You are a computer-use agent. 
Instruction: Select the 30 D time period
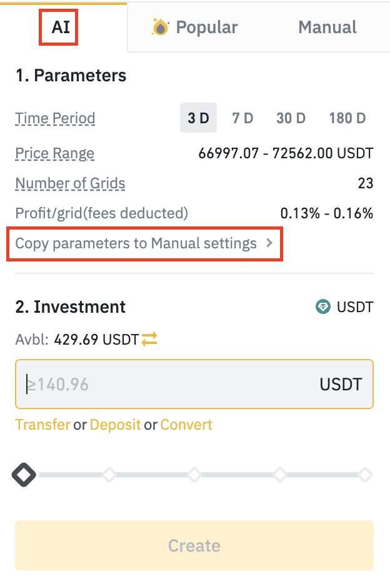click(x=291, y=118)
